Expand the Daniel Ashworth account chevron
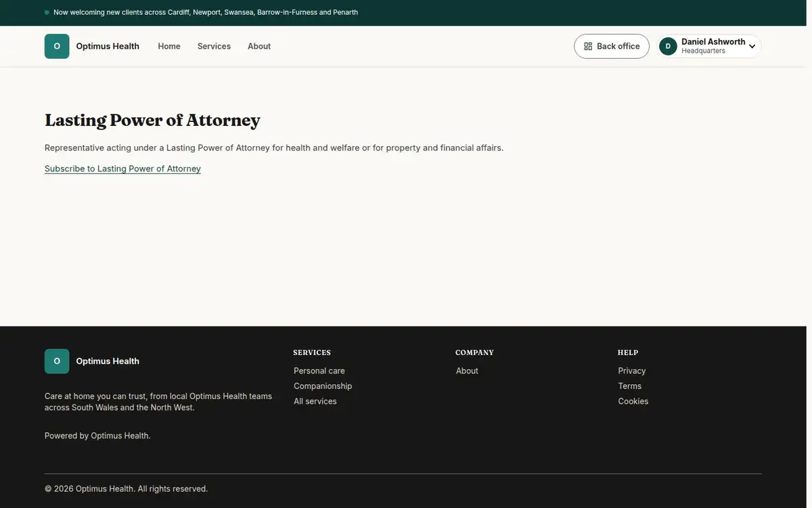This screenshot has width=812, height=508. (752, 47)
